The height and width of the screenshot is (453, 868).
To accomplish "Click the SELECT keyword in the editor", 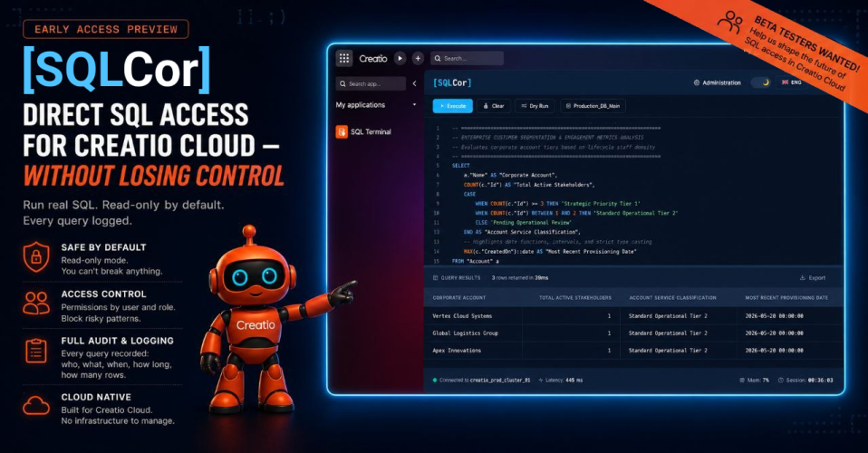I will point(460,166).
